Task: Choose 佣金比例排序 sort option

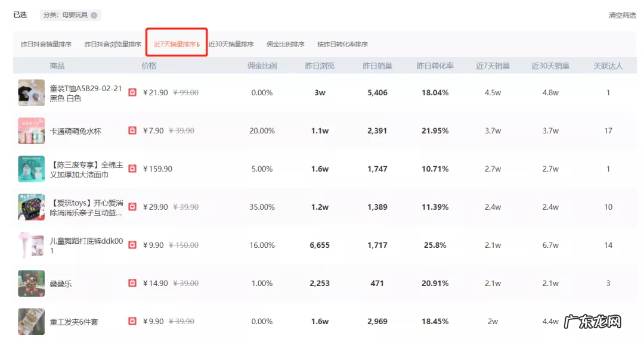Action: 285,44
